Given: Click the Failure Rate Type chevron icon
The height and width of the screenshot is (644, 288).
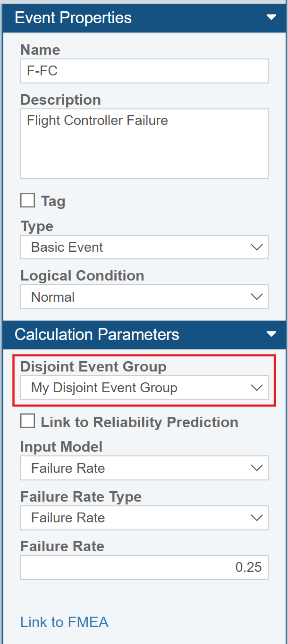Looking at the screenshot, I should (x=256, y=518).
